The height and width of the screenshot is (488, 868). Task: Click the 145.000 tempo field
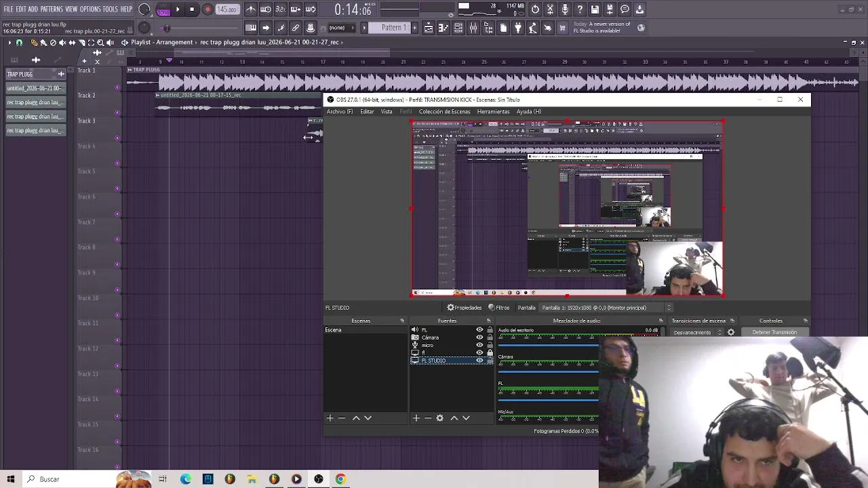pyautogui.click(x=227, y=9)
